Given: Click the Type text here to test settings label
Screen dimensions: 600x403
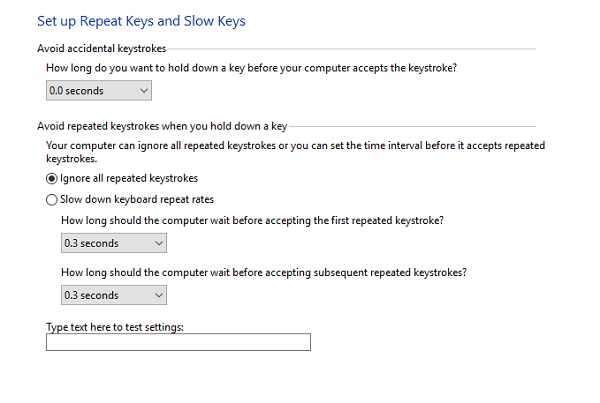Looking at the screenshot, I should (x=115, y=327).
